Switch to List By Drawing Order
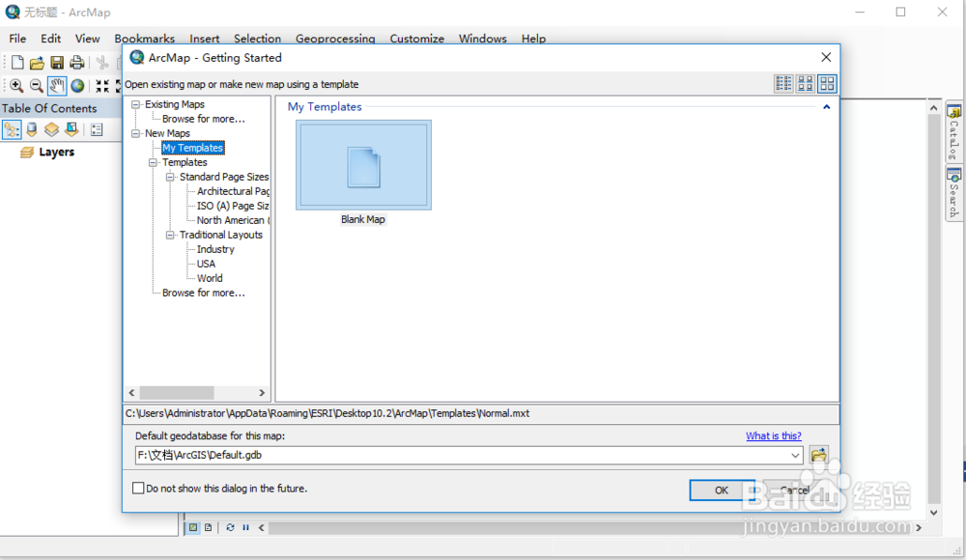The height and width of the screenshot is (560, 966). coord(12,130)
